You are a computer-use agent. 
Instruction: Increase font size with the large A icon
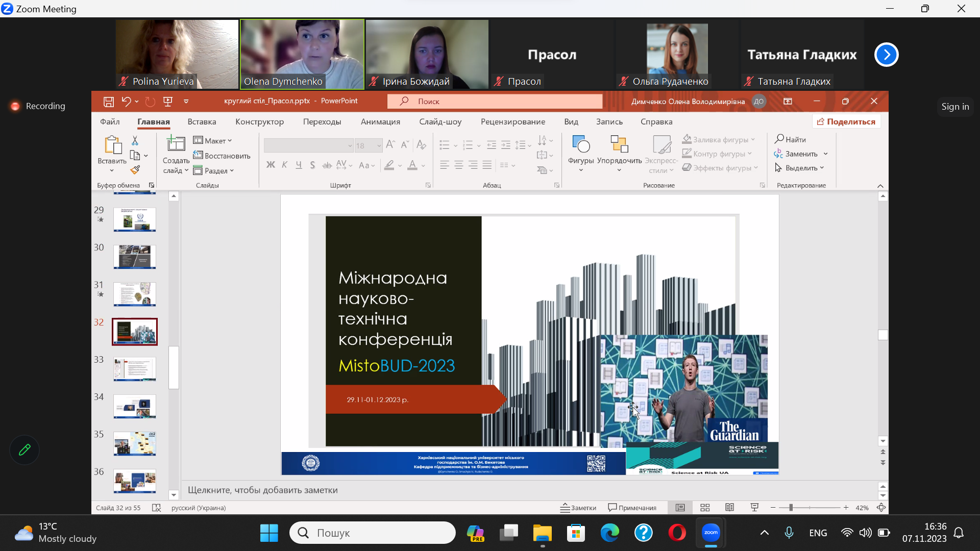(390, 145)
